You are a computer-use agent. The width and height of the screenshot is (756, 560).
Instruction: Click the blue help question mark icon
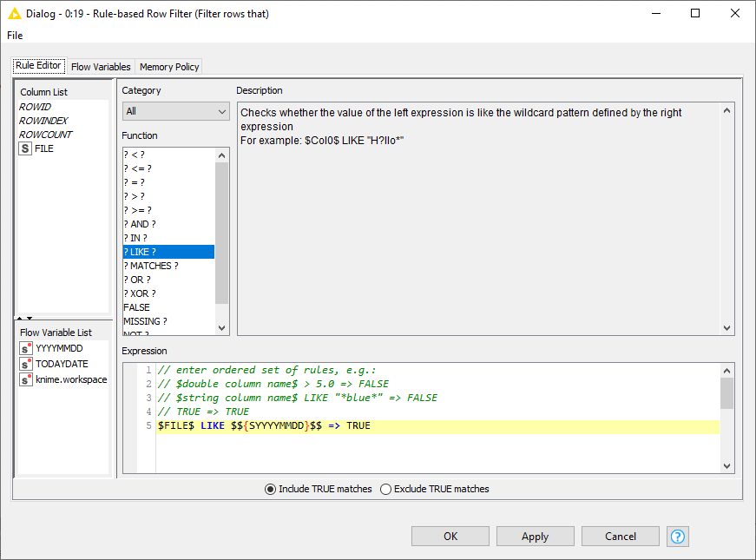tap(677, 537)
